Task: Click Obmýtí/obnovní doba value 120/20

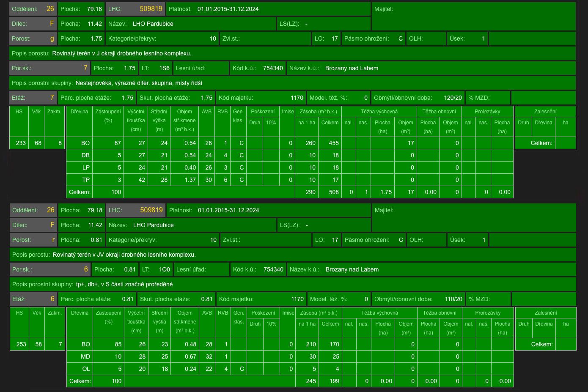Action: tap(453, 98)
